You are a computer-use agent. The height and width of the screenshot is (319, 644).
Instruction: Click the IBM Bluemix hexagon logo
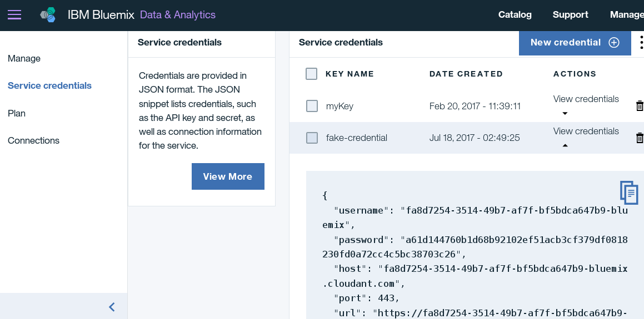[48, 15]
